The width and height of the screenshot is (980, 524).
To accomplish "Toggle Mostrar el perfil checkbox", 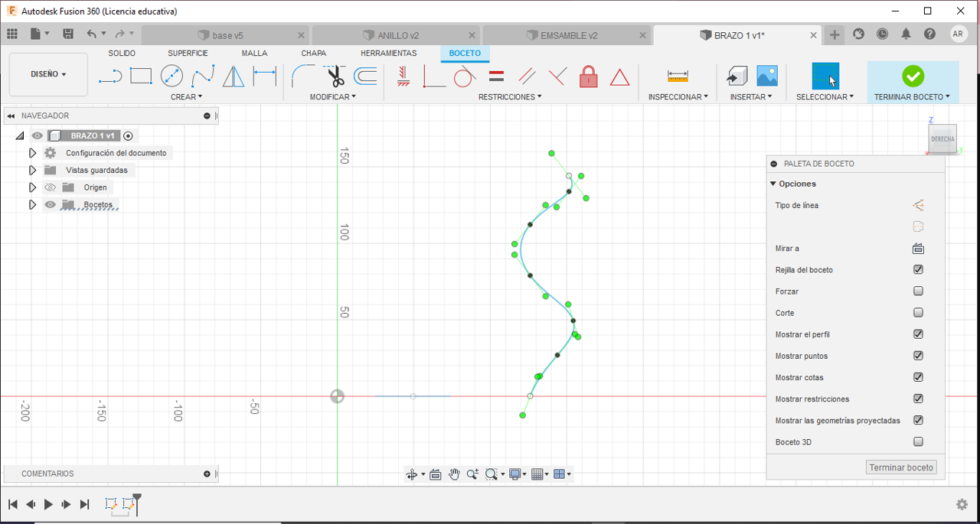I will [918, 334].
